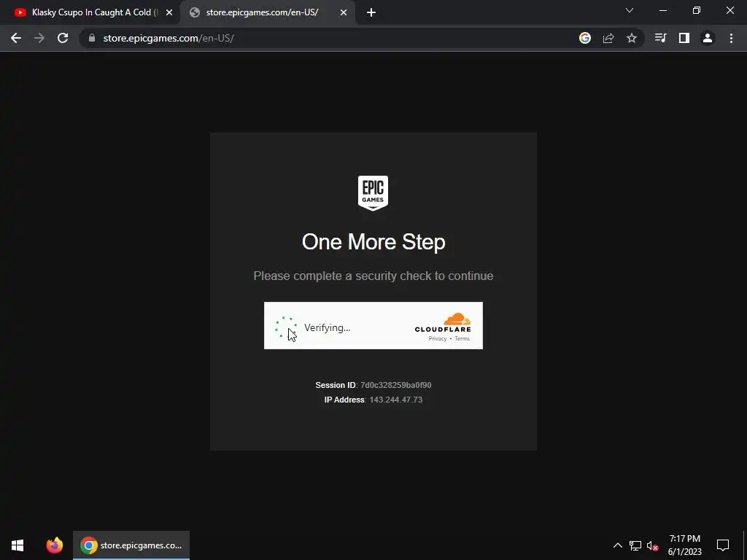
Task: Share this page via share icon
Action: coord(608,38)
